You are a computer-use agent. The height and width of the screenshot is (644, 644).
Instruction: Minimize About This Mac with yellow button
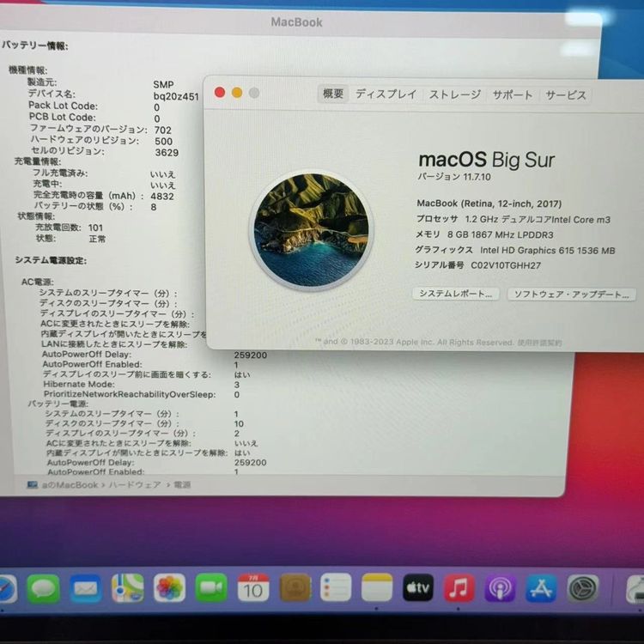[237, 93]
